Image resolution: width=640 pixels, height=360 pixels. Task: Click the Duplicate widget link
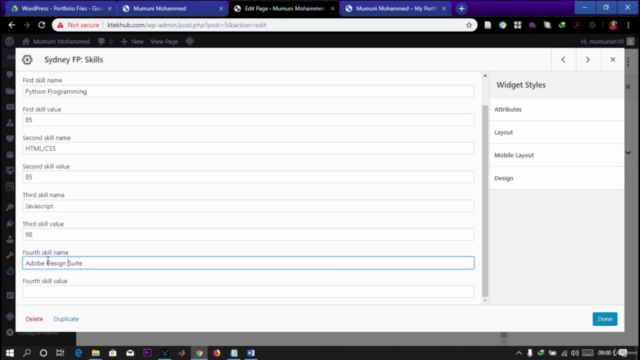tap(66, 319)
